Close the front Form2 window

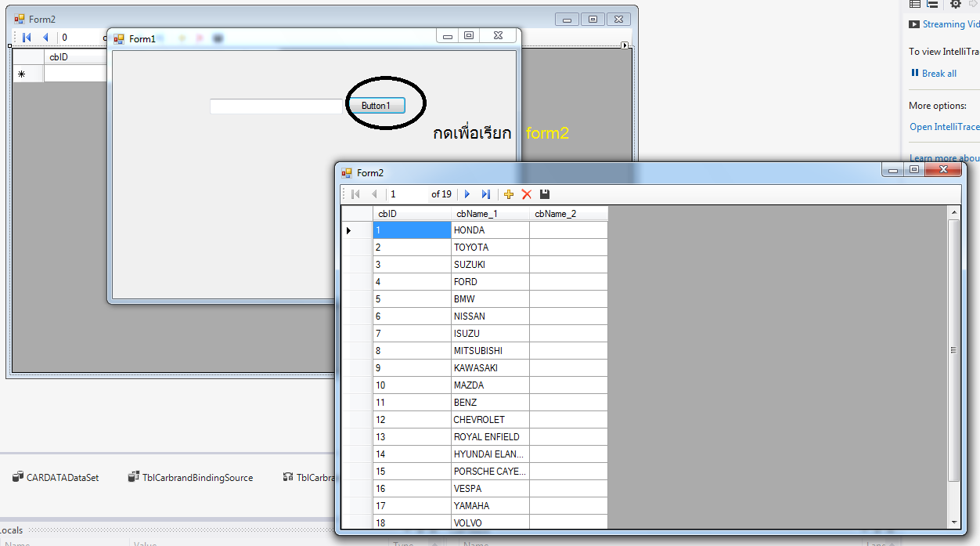943,169
